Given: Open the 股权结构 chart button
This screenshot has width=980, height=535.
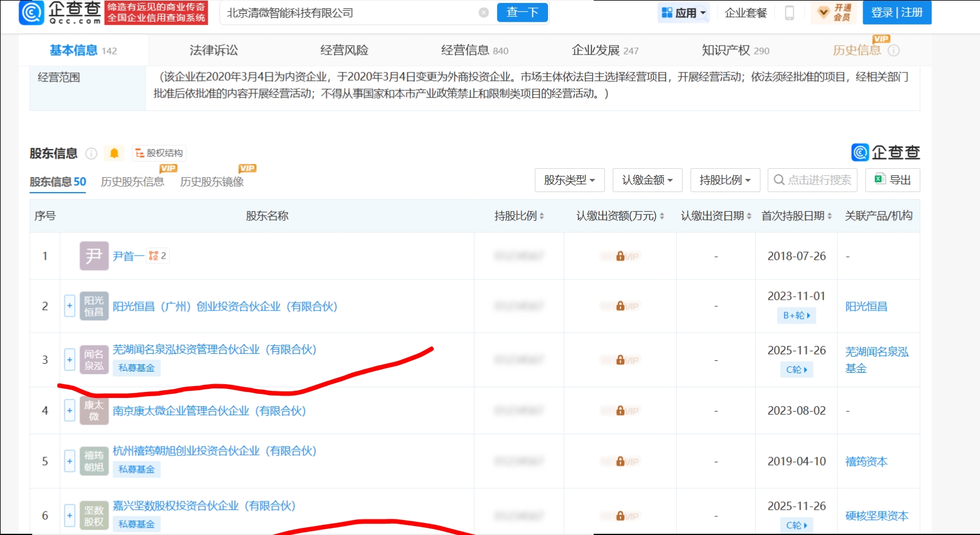Looking at the screenshot, I should tap(159, 153).
